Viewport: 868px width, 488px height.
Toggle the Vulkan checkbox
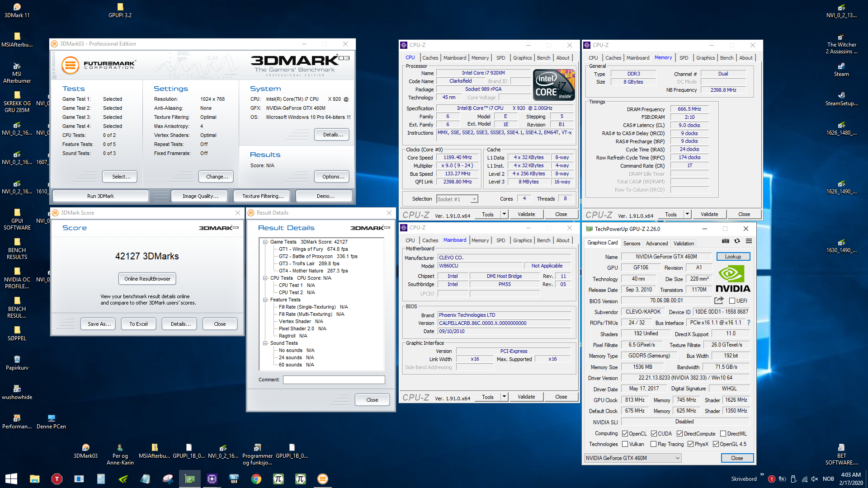click(625, 444)
